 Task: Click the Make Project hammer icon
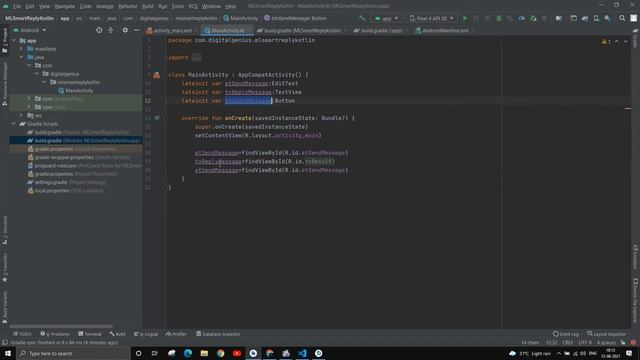362,18
